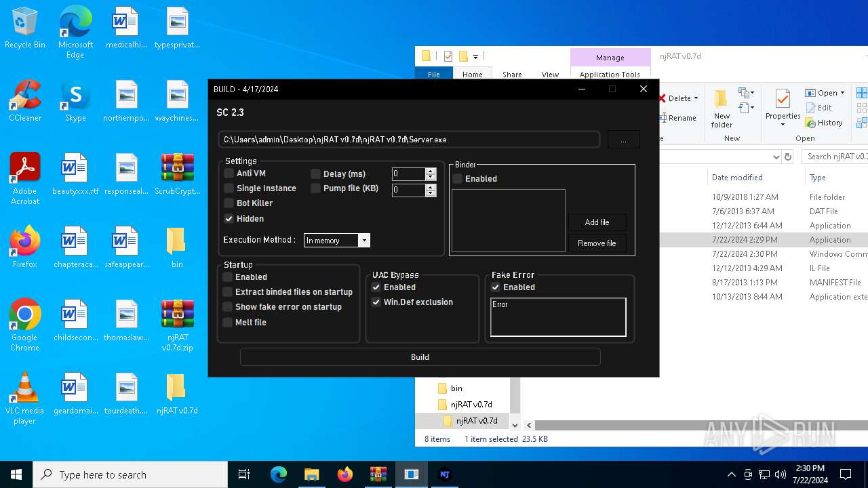Open Application Tools tab
This screenshot has height=488, width=868.
(x=610, y=75)
